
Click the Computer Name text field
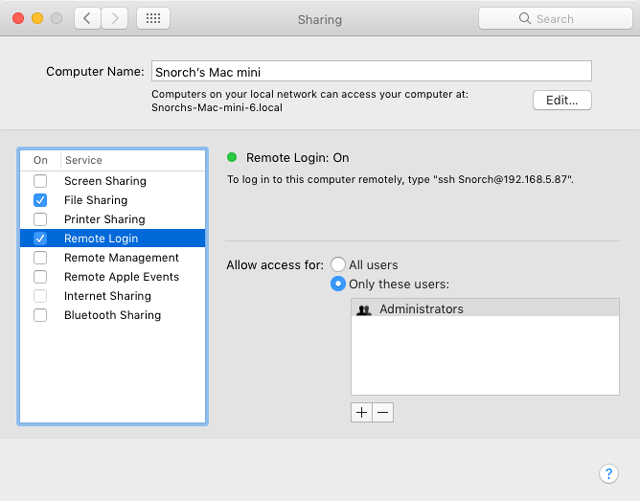(371, 71)
